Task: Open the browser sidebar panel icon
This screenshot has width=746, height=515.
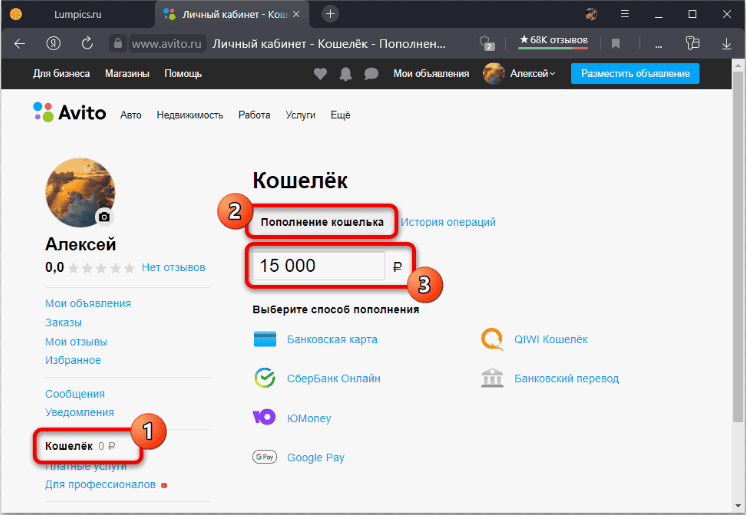Action: pyautogui.click(x=693, y=44)
